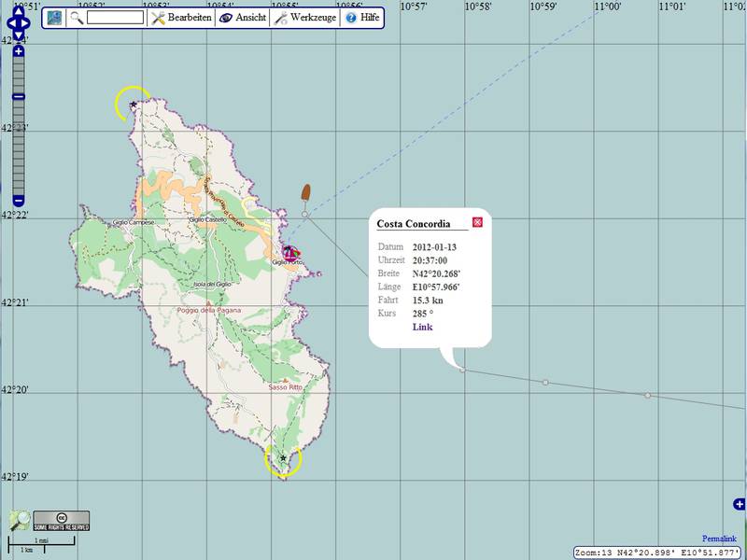Expand the layer switcher plus button
The width and height of the screenshot is (747, 560).
tap(739, 504)
